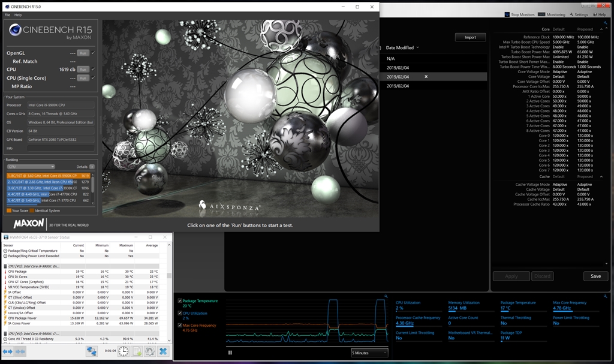Open HWiNFO network/remote monitoring icon
This screenshot has height=364, width=614.
pos(92,351)
